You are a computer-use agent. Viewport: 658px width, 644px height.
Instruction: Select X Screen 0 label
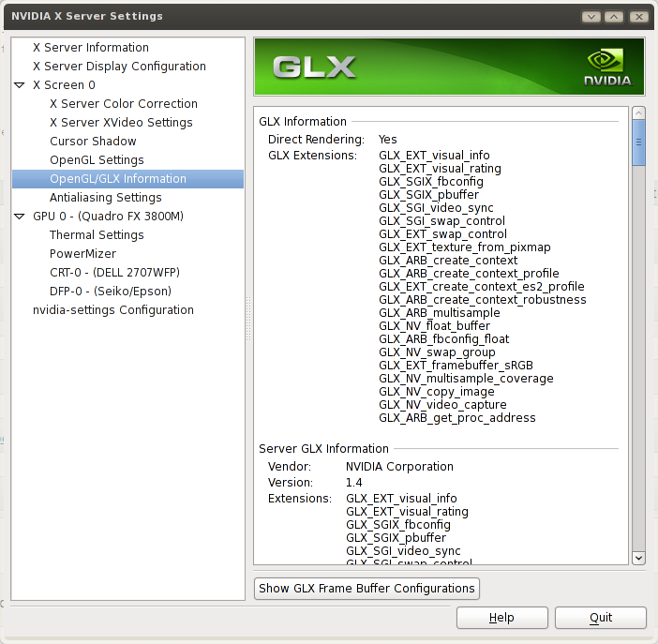tap(64, 85)
